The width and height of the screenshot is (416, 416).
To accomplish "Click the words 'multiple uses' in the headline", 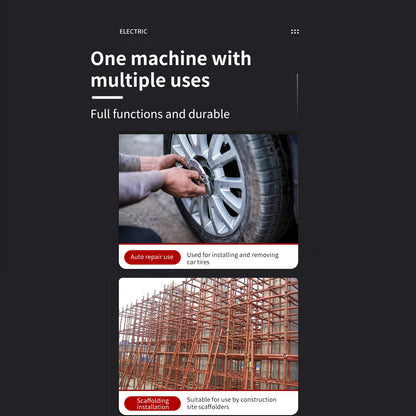I will pyautogui.click(x=150, y=81).
